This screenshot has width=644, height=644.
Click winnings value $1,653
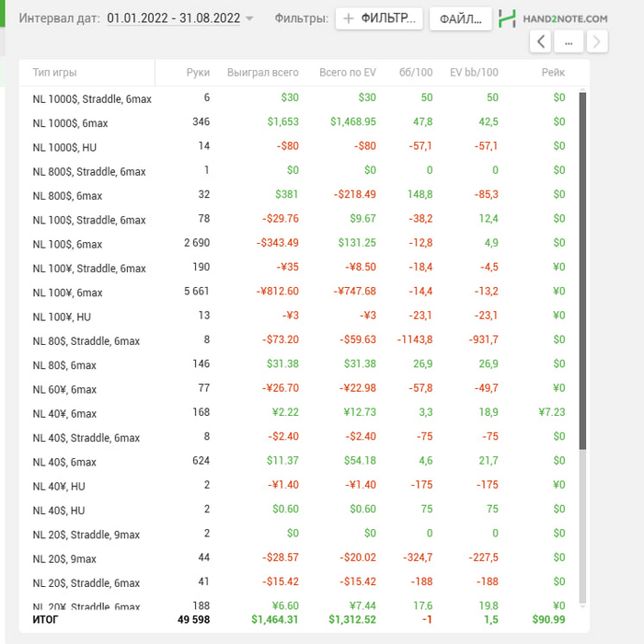tap(283, 122)
